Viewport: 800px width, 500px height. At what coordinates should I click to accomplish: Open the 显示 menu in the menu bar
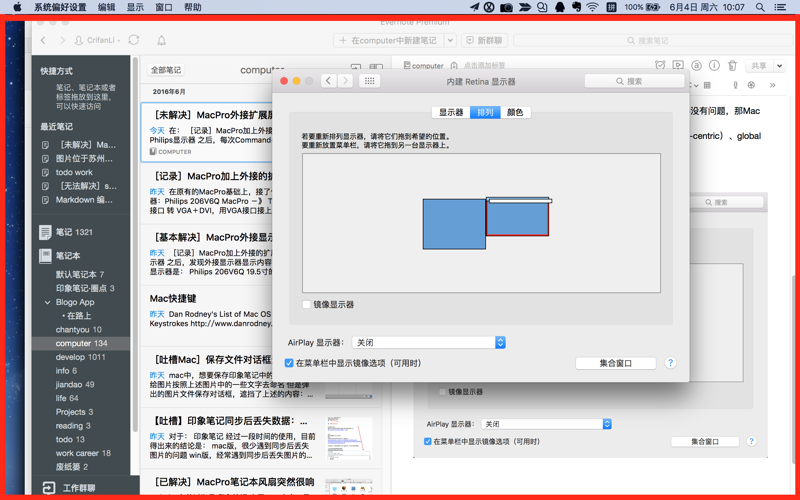tap(135, 7)
